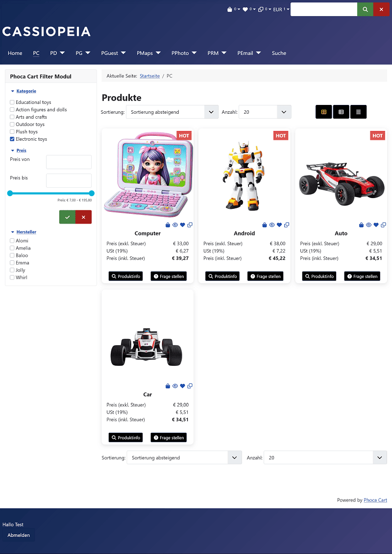
Task: Add Auto product to wishlist heart
Action: point(376,225)
